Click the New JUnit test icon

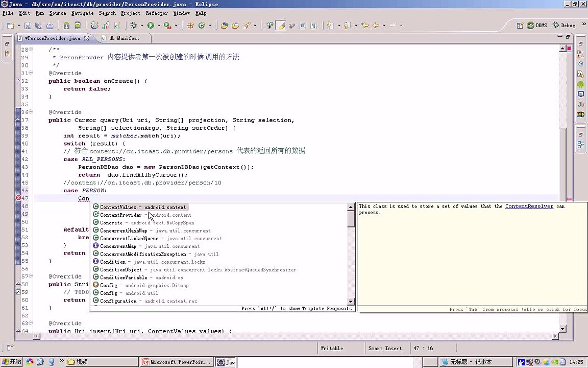tap(106, 26)
